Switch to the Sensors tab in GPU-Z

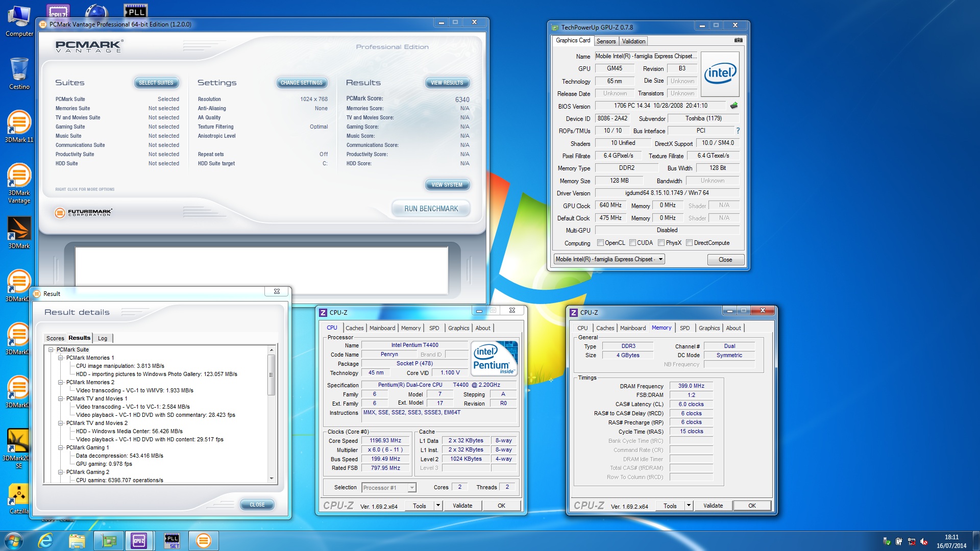tap(606, 41)
